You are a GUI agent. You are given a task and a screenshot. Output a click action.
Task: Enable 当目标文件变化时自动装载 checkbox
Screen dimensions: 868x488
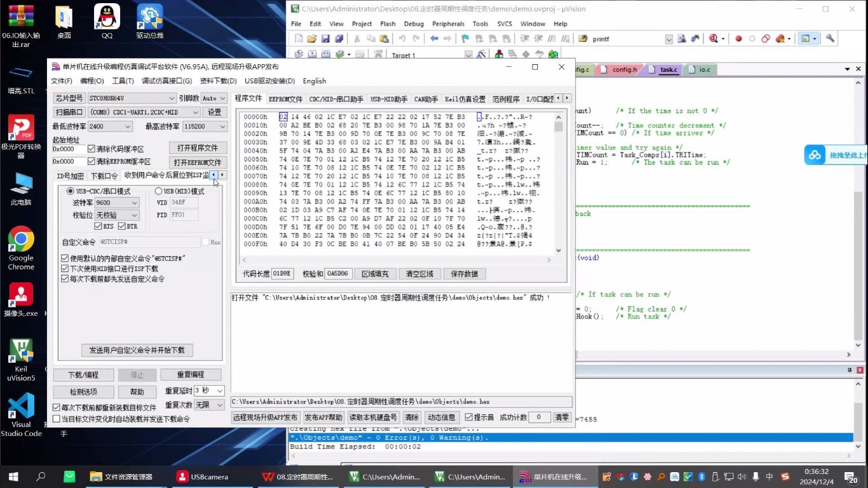click(x=57, y=419)
